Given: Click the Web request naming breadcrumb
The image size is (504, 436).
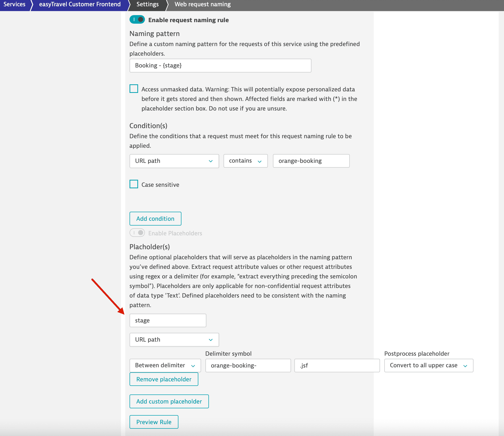Looking at the screenshot, I should (202, 5).
